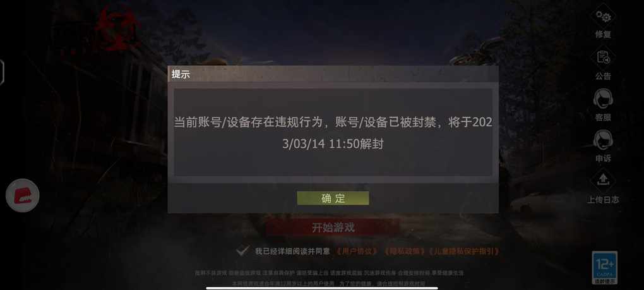This screenshot has height=290, width=644.
Task: Click the ban message text area
Action: pos(333,133)
